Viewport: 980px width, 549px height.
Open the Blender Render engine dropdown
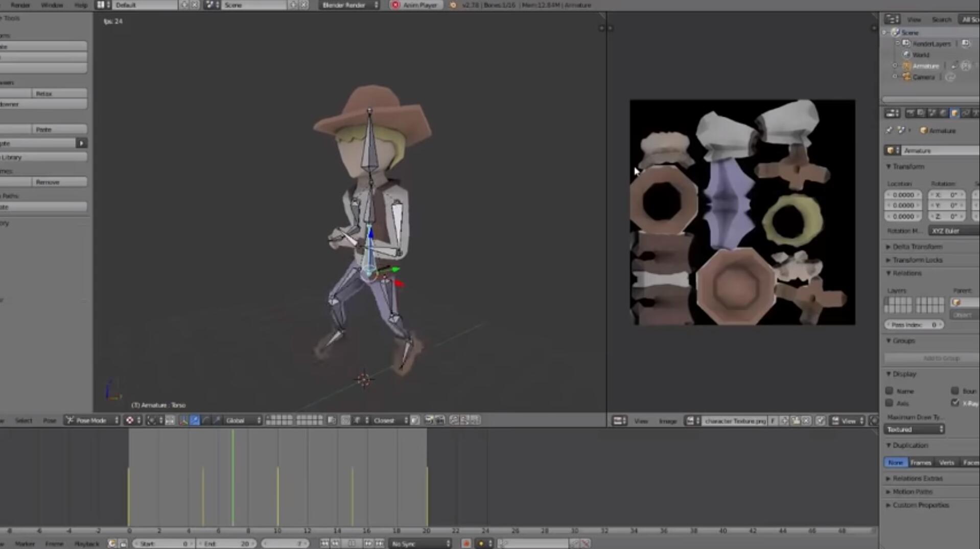(350, 5)
